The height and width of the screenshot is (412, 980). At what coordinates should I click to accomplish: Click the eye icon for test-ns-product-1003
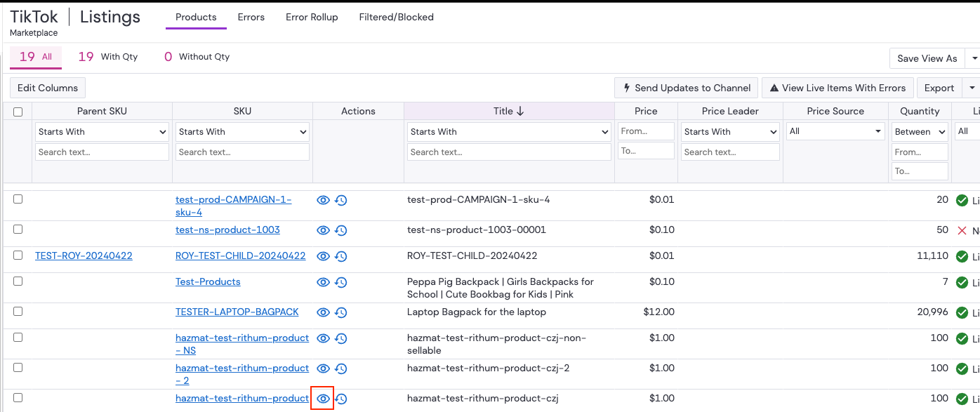pyautogui.click(x=323, y=230)
